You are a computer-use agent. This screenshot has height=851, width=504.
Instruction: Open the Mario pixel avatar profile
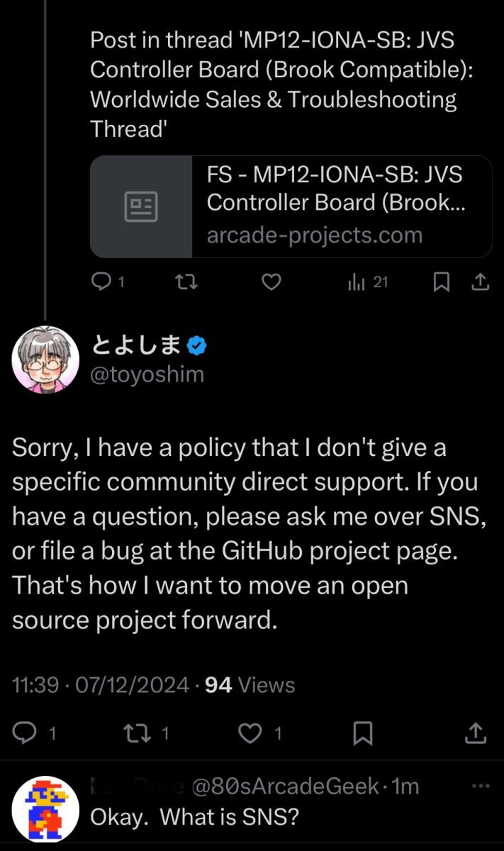45,808
